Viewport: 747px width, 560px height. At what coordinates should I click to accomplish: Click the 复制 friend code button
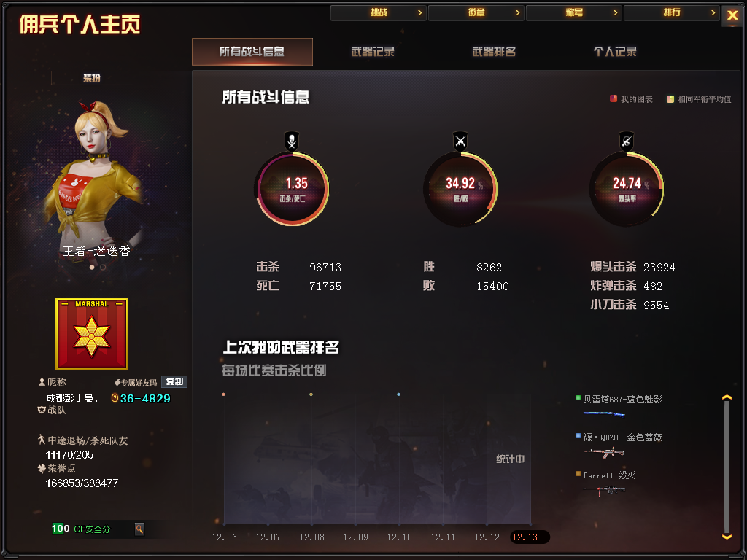pyautogui.click(x=174, y=382)
